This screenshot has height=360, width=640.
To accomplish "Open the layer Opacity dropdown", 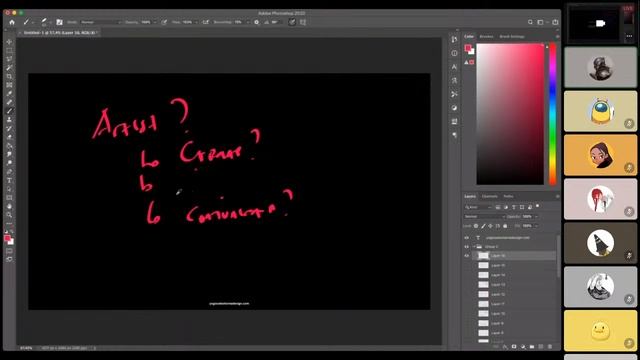I will point(536,216).
